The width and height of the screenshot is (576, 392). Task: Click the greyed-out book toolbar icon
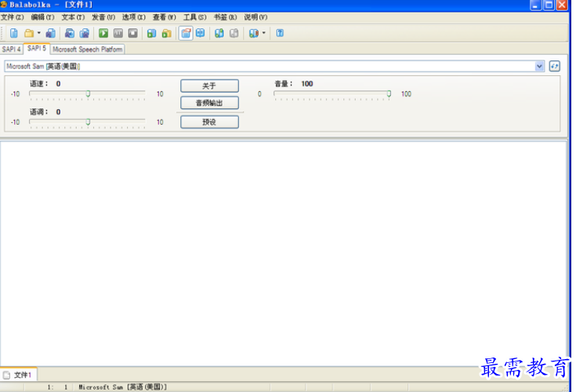pyautogui.click(x=234, y=34)
